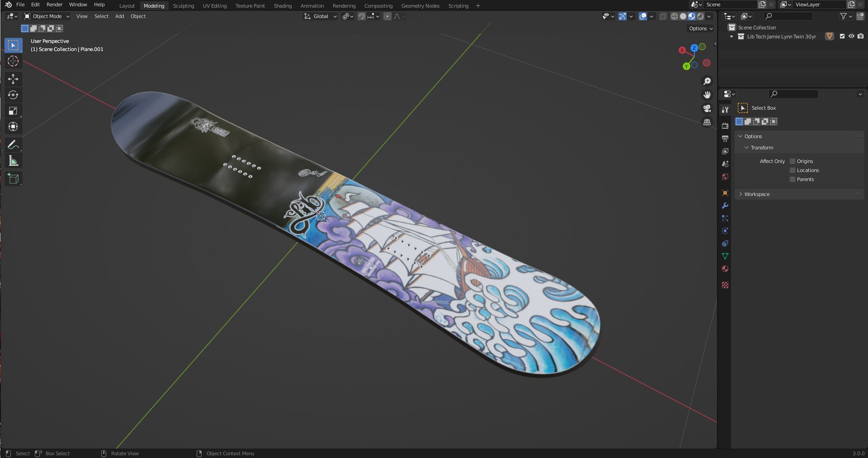Screen dimensions: 868x458
Task: Open the outliner filter dropdown
Action: point(846,16)
